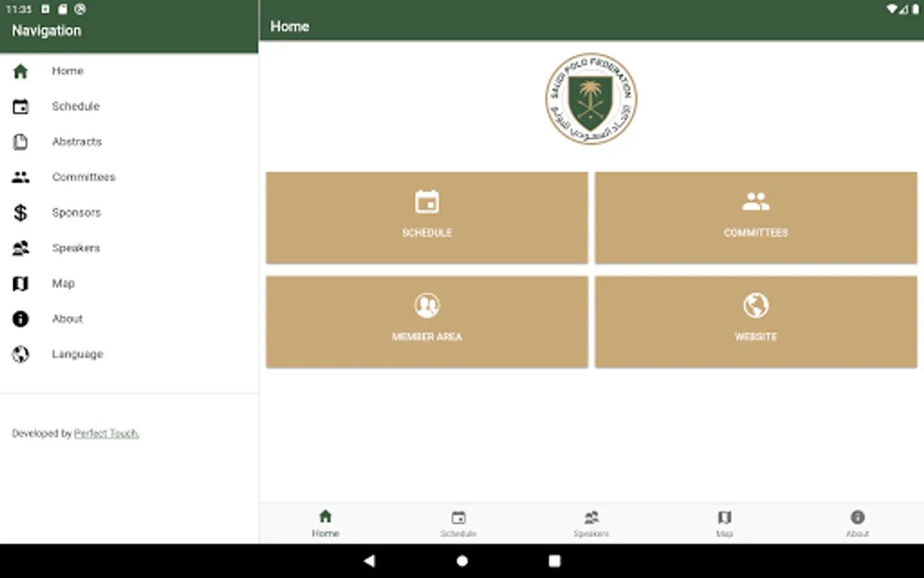The image size is (924, 578).
Task: Click the Saudi Polo Federation logo
Action: tap(591, 99)
